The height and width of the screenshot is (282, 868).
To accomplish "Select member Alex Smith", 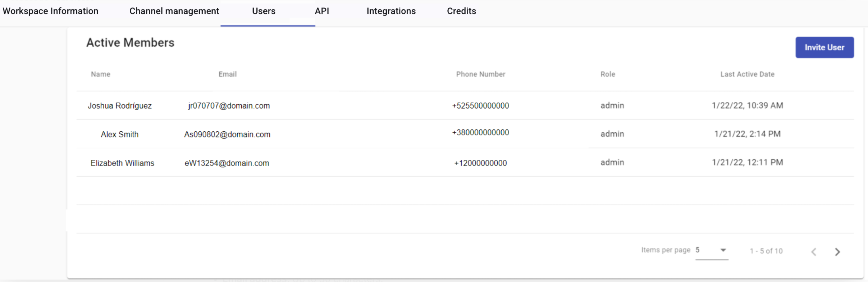I will (120, 134).
